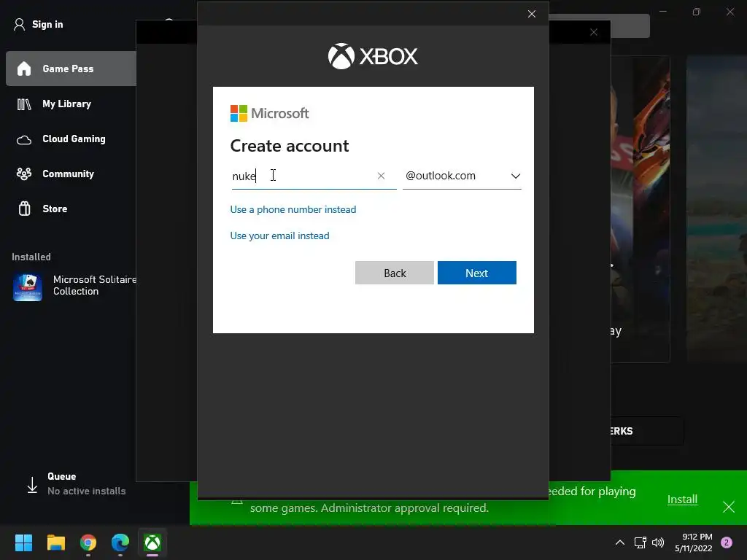This screenshot has width=747, height=560.
Task: Click the My Library books icon
Action: coord(24,104)
